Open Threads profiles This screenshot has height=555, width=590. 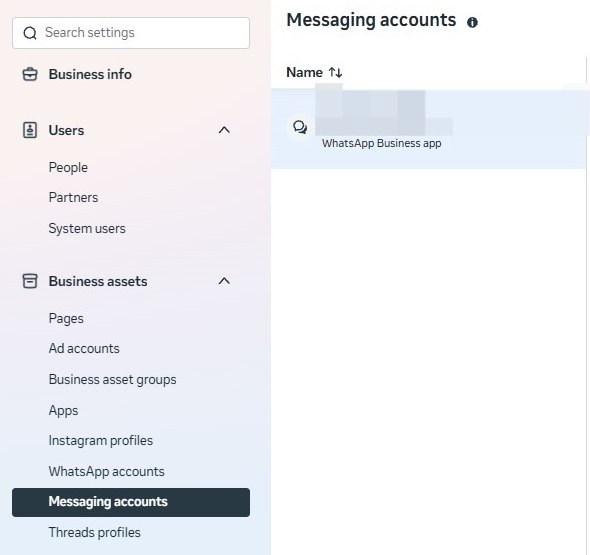pyautogui.click(x=94, y=532)
